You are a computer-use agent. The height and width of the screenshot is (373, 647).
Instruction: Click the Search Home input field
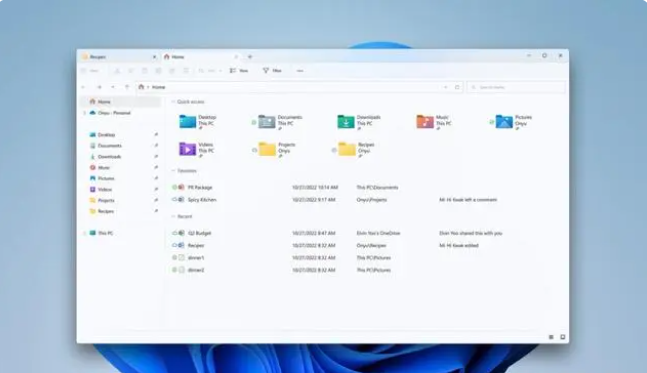pyautogui.click(x=516, y=87)
